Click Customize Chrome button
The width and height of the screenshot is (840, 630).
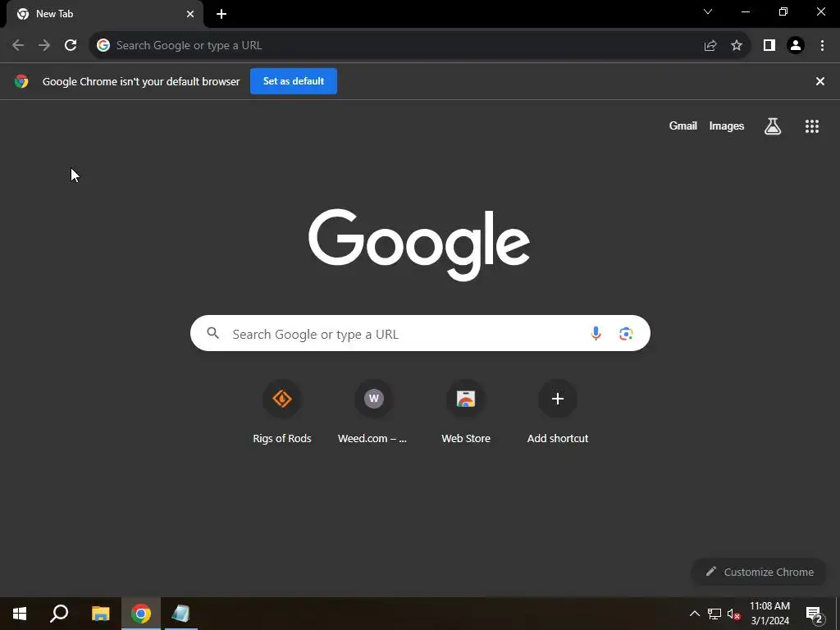pyautogui.click(x=760, y=572)
